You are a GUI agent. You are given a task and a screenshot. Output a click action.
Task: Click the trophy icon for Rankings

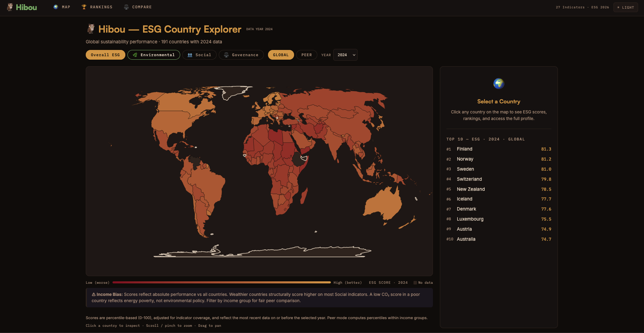tap(84, 7)
